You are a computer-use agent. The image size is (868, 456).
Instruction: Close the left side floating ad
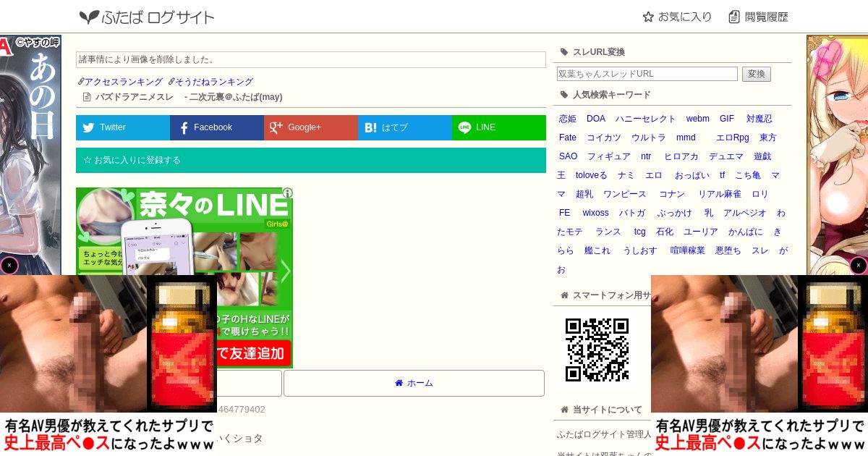click(9, 266)
